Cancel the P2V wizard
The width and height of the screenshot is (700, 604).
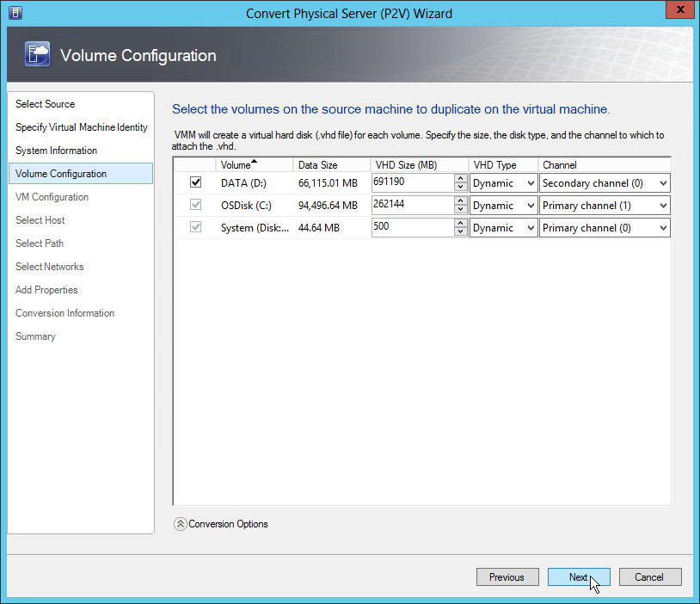(x=650, y=577)
